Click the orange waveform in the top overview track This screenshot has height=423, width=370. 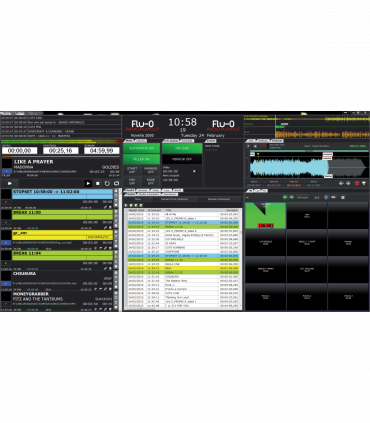(x=322, y=135)
